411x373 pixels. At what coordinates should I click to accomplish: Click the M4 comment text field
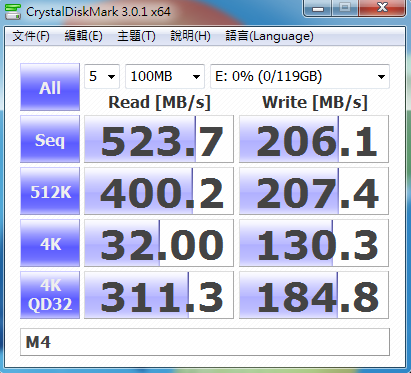pos(205,342)
